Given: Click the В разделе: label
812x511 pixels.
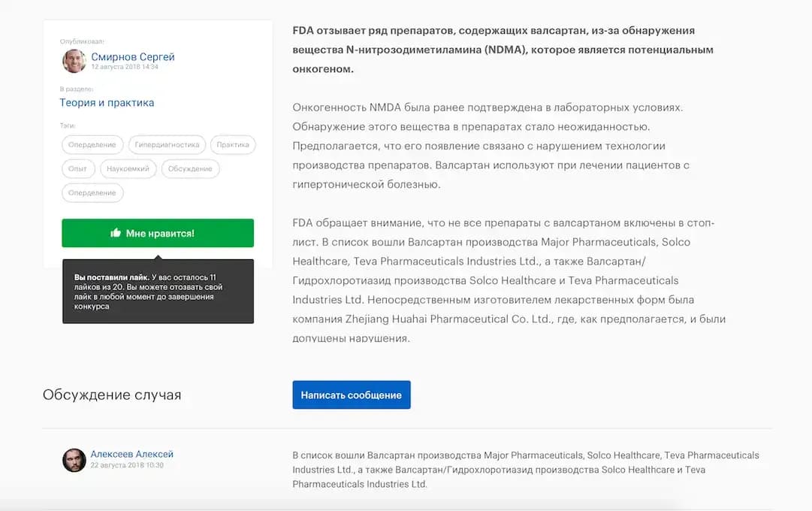Looking at the screenshot, I should tap(76, 89).
